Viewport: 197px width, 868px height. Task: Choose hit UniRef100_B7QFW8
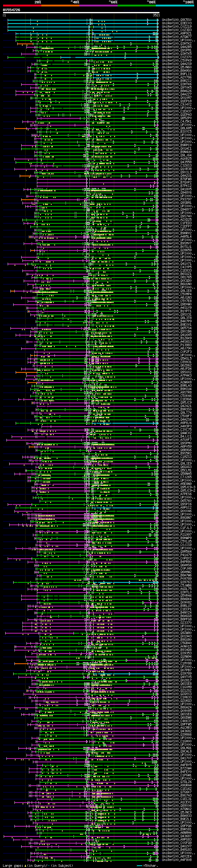click(x=177, y=179)
